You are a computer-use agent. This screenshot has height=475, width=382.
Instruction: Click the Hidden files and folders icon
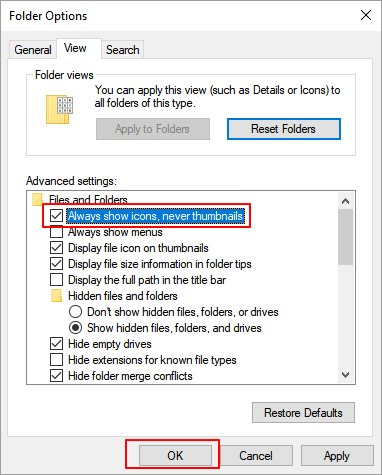[56, 296]
